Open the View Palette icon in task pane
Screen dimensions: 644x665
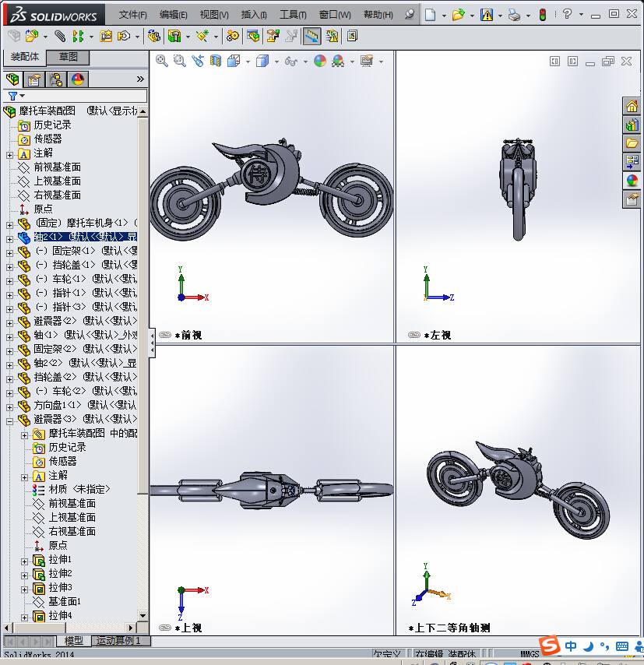[x=632, y=162]
